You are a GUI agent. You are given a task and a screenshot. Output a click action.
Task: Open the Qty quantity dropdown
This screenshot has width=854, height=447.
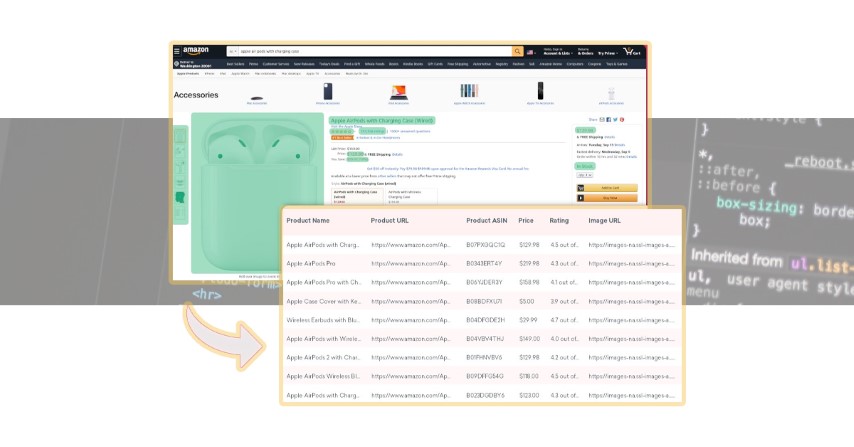click(584, 175)
